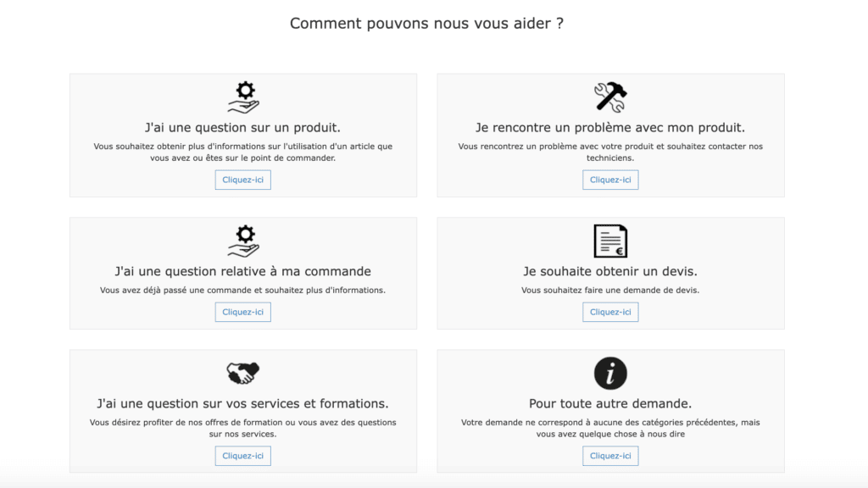
Task: Click the round information 'i' icon
Action: [x=610, y=373]
